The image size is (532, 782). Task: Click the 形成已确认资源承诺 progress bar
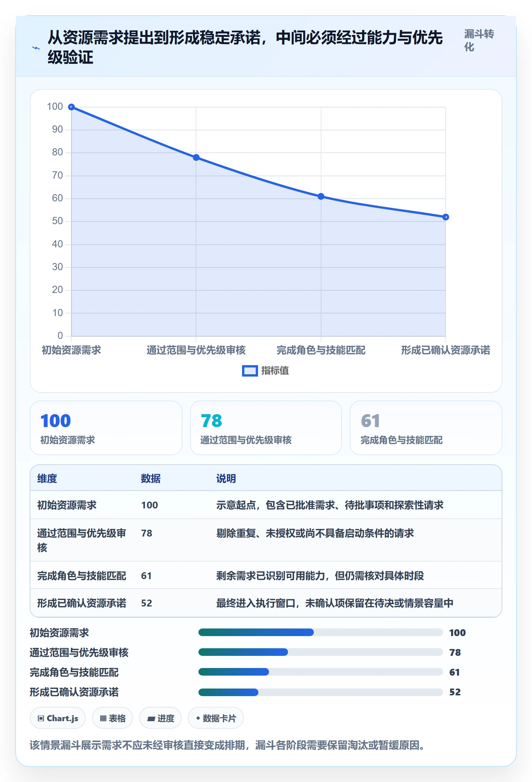pos(321,692)
